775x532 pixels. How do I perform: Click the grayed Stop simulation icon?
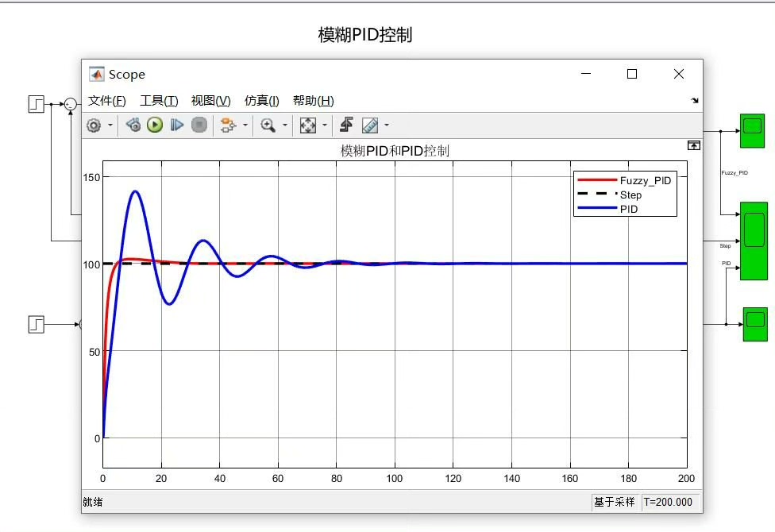[199, 125]
